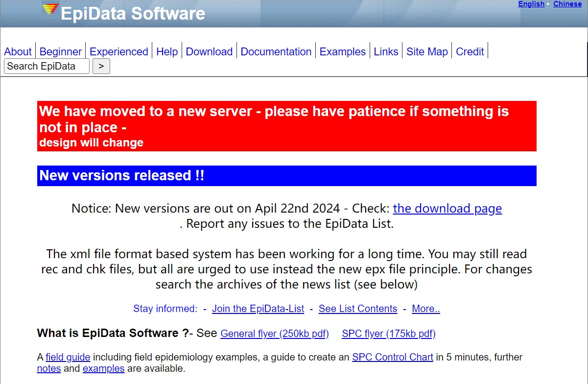Click the EpiData triangle logo icon

tap(50, 9)
